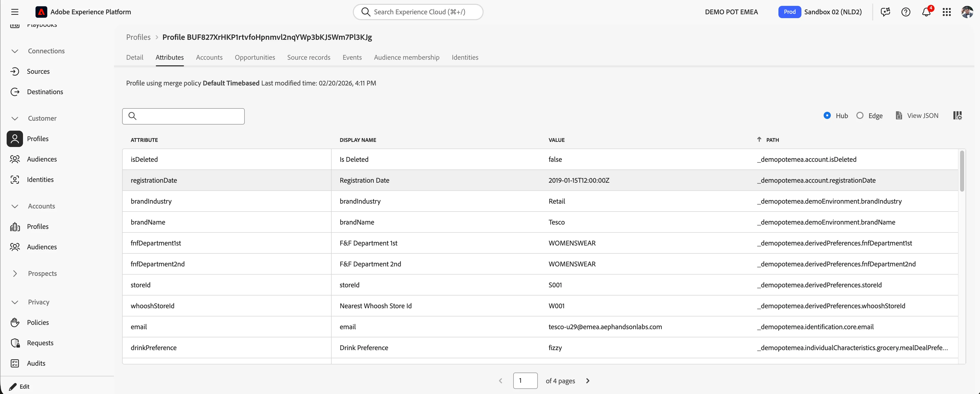Click the Adobe Experience Platform logo
This screenshot has height=394, width=980.
click(41, 12)
